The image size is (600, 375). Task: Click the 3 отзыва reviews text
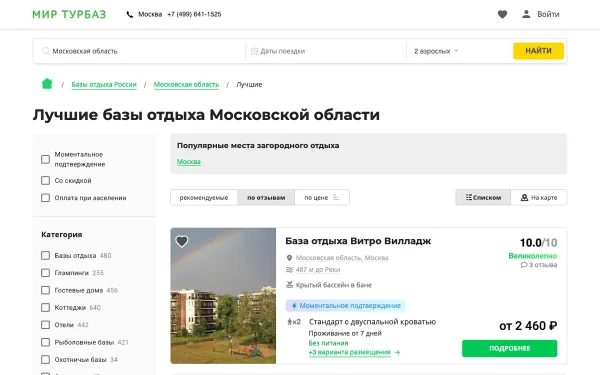(x=543, y=265)
